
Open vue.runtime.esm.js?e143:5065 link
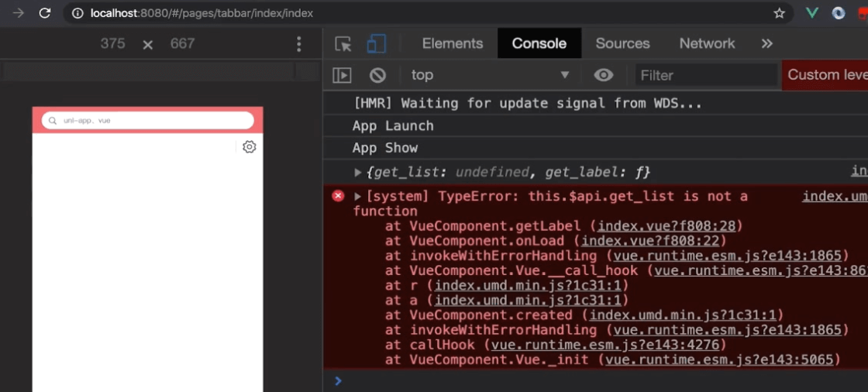tap(719, 360)
